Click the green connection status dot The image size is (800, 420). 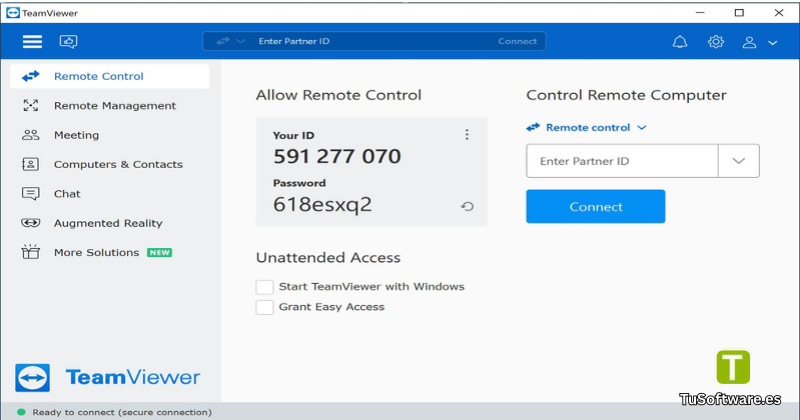(x=21, y=412)
